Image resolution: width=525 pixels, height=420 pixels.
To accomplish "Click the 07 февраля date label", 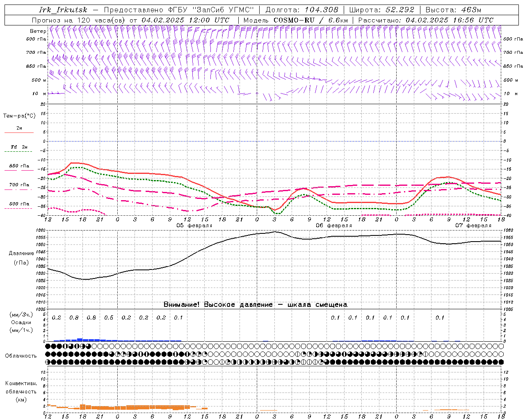I will tap(473, 226).
